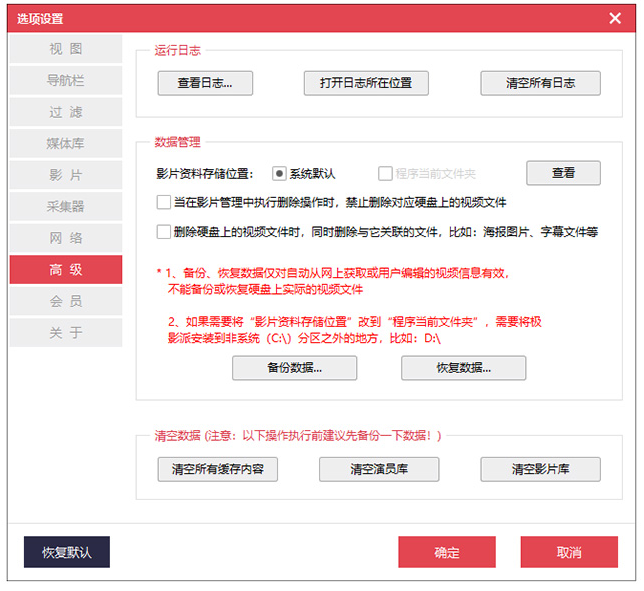The width and height of the screenshot is (644, 591).
Task: Switch to the 导航栏 tab
Action: (x=66, y=80)
